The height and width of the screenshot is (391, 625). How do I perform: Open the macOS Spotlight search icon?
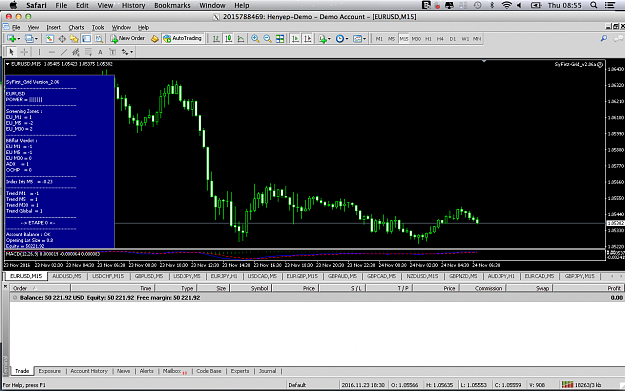pyautogui.click(x=594, y=5)
